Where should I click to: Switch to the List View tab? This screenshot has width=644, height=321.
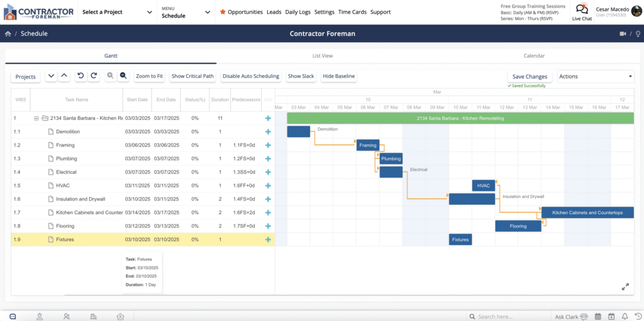click(323, 56)
